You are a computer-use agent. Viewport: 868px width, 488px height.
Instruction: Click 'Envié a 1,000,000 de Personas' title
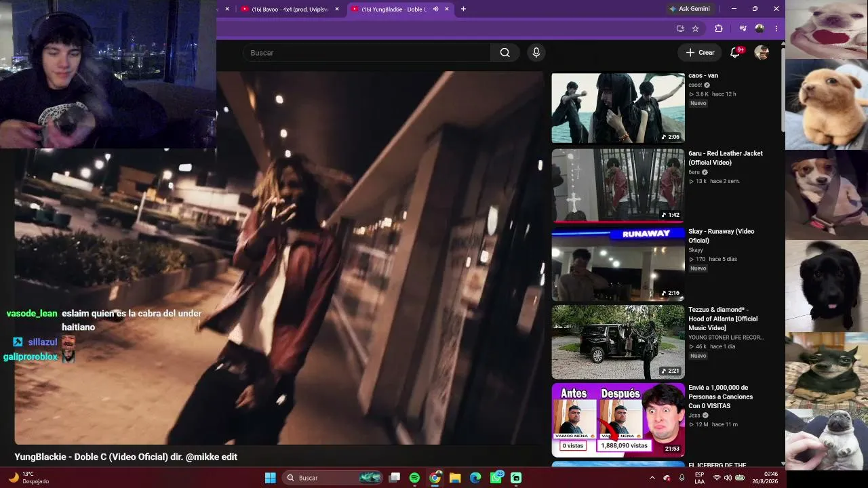[720, 396]
